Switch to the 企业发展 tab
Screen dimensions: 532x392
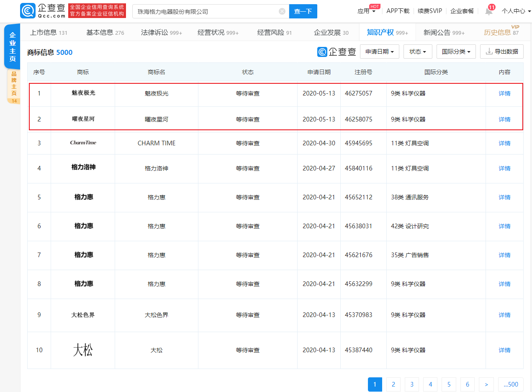point(331,32)
